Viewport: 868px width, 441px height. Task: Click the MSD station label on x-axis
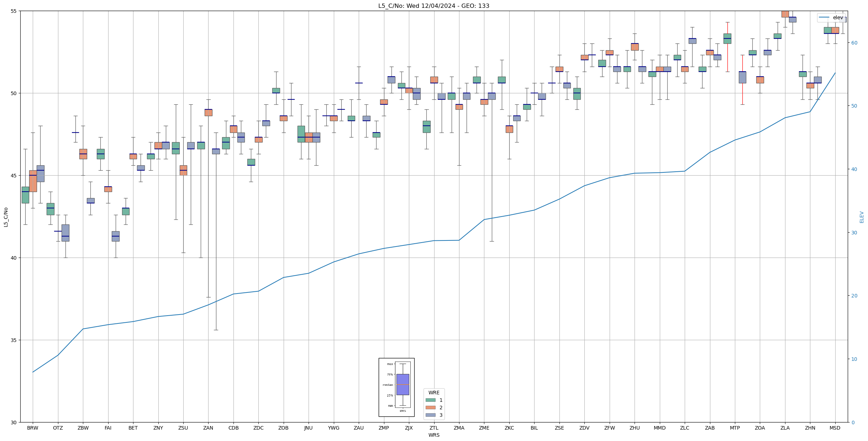pyautogui.click(x=835, y=428)
